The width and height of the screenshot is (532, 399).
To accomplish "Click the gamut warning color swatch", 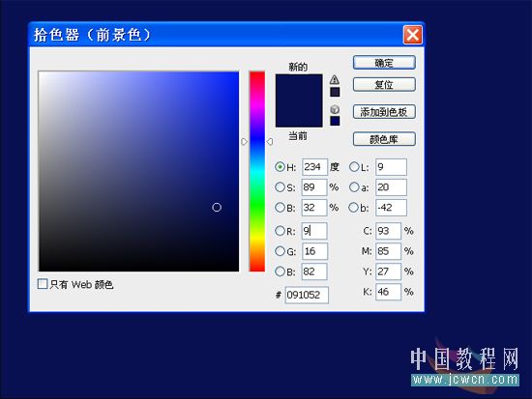I will (x=335, y=92).
